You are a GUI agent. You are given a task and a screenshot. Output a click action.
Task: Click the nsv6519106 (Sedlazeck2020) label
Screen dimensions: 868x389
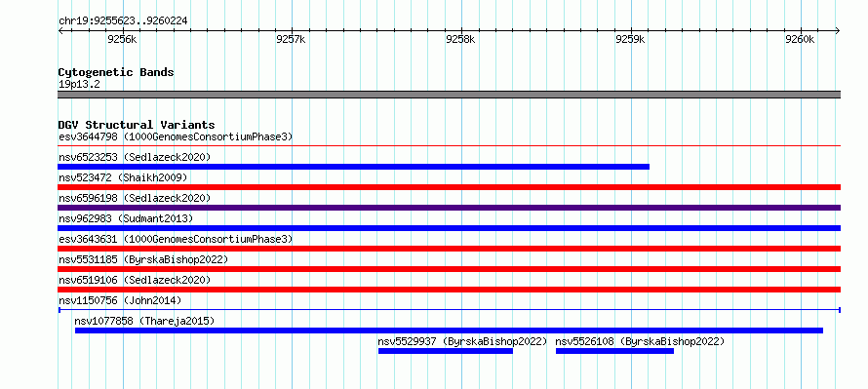[135, 280]
